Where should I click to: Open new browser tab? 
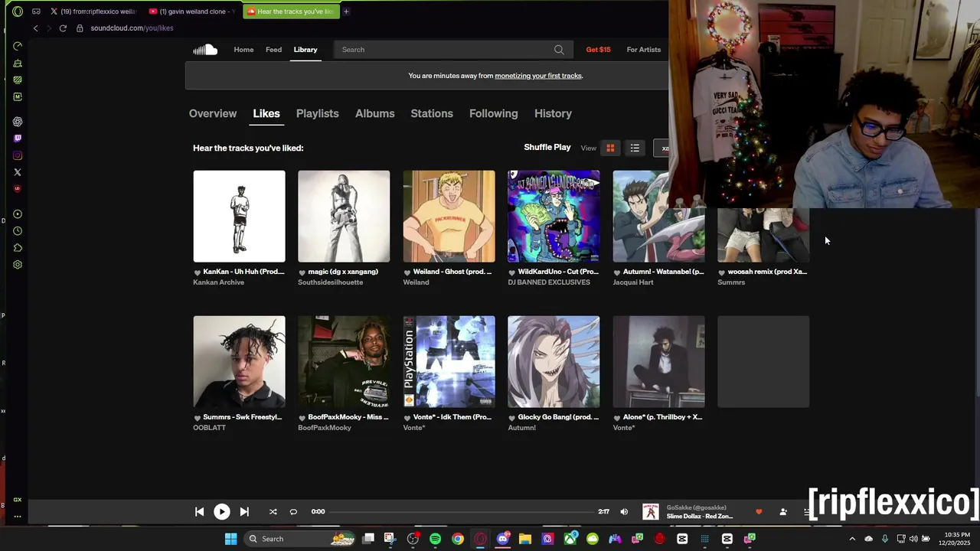pyautogui.click(x=346, y=11)
